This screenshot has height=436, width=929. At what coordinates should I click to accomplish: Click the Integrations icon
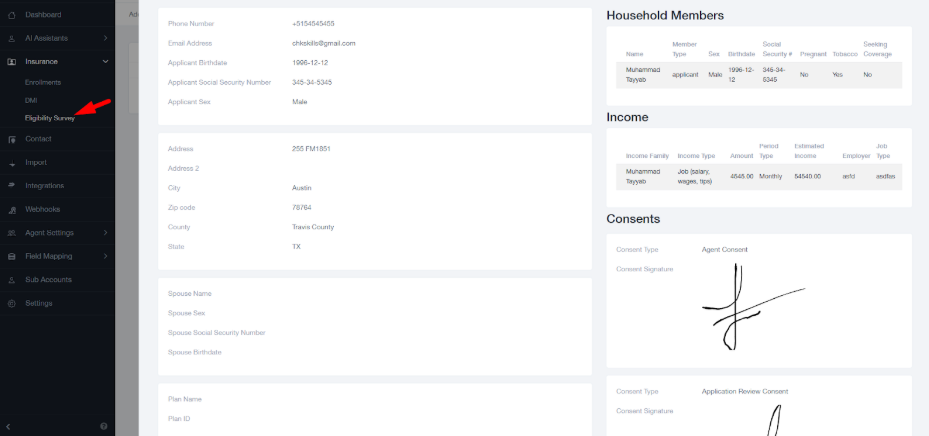point(11,186)
